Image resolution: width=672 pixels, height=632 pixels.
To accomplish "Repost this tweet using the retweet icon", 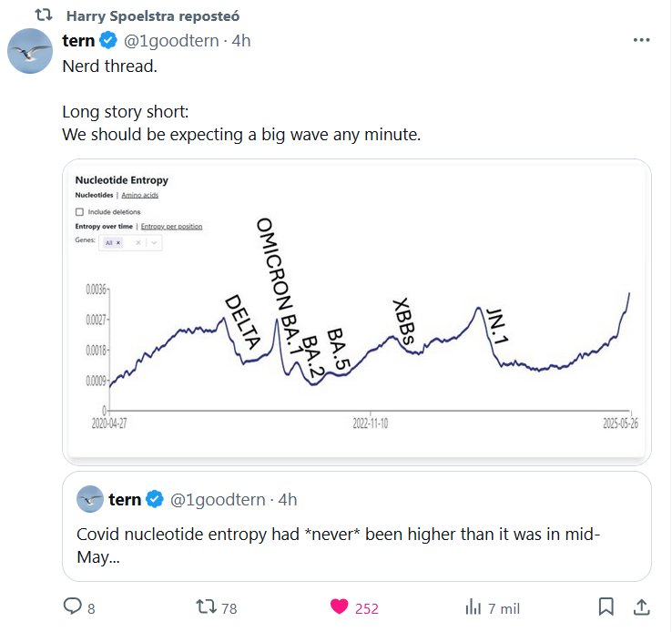I will pyautogui.click(x=208, y=607).
